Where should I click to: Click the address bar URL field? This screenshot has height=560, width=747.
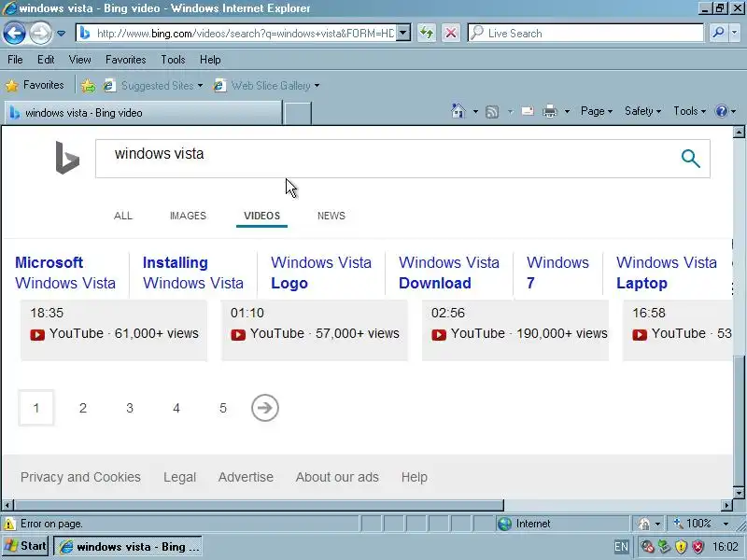coord(236,33)
